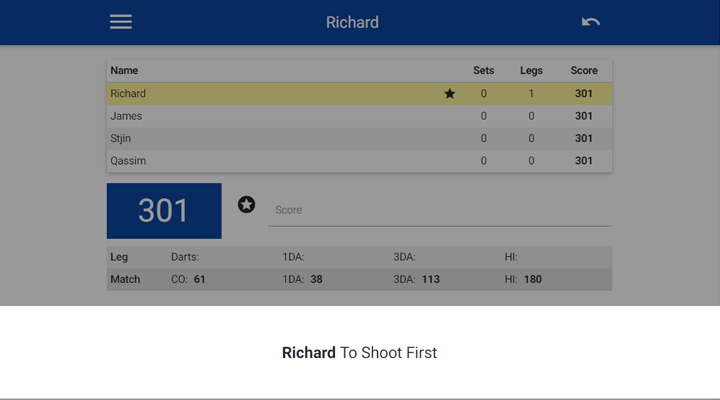The height and width of the screenshot is (400, 720).
Task: Select the James player row
Action: 360,116
